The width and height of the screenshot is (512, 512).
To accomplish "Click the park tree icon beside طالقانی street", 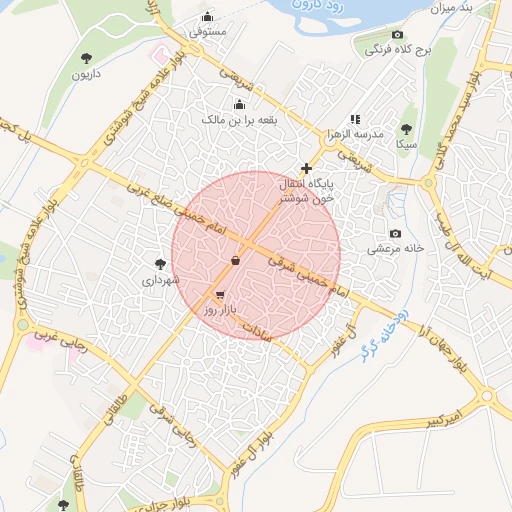I will click(63, 505).
